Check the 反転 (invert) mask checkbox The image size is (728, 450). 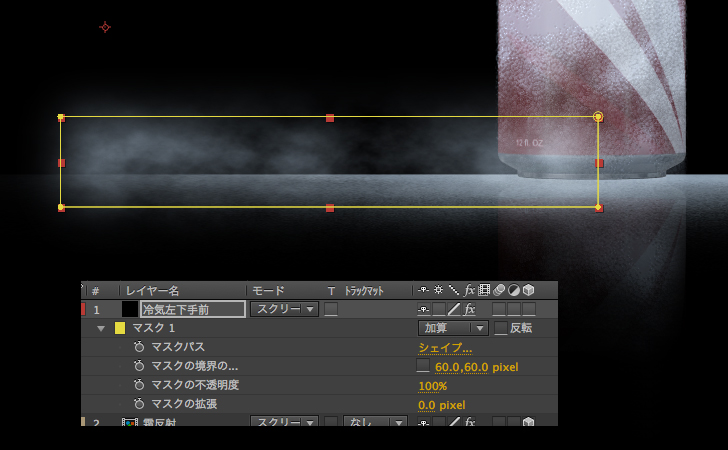[501, 329]
